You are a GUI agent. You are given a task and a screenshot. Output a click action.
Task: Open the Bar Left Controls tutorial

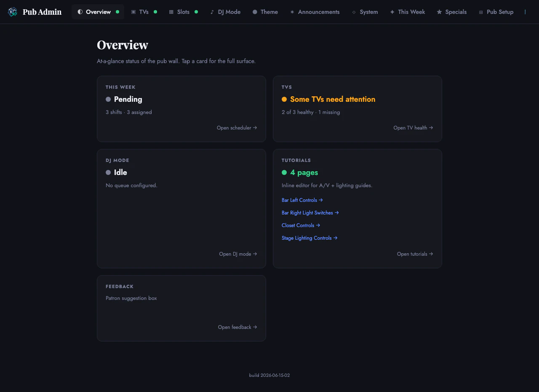pos(302,200)
